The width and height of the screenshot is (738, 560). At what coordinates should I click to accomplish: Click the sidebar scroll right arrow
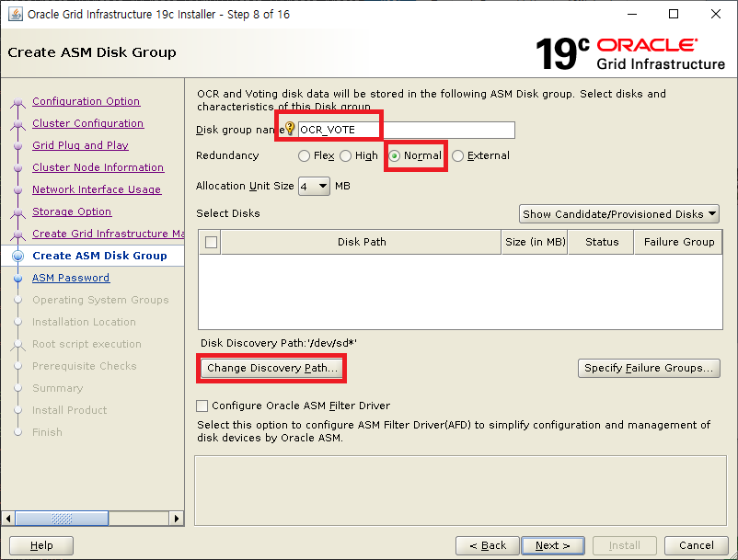(176, 519)
